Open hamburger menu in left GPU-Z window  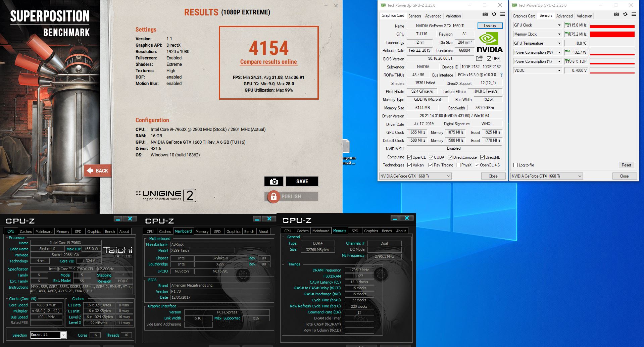tap(502, 14)
